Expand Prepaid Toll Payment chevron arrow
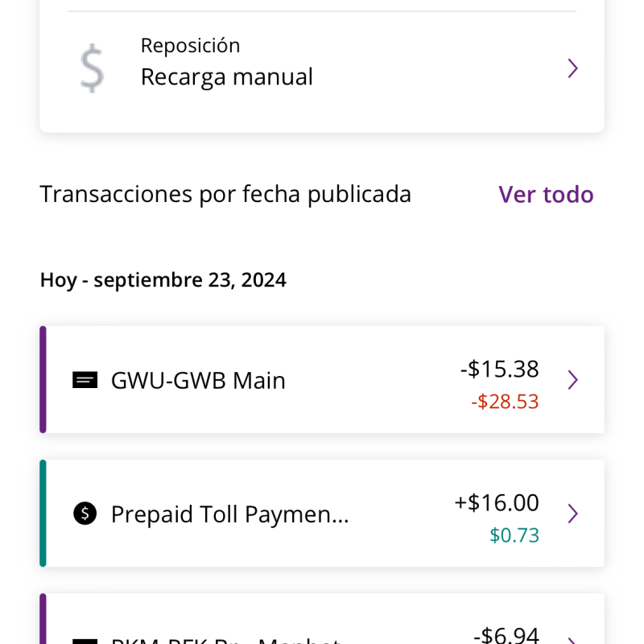This screenshot has height=644, width=644. (x=572, y=514)
